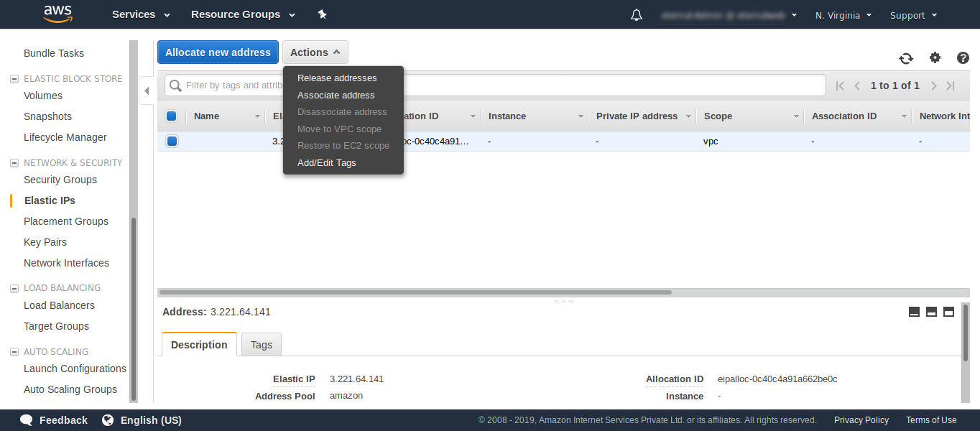Pin shortcuts with the pushpin icon

pyautogui.click(x=322, y=14)
